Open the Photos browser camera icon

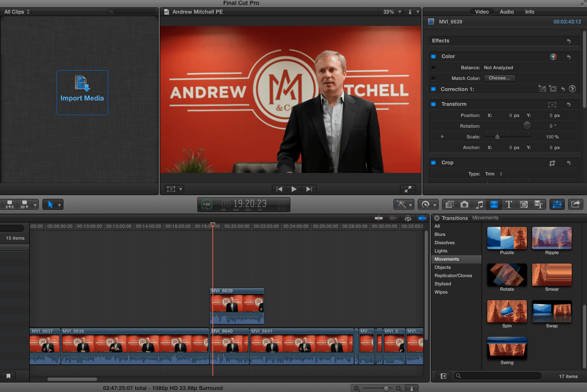tap(464, 204)
